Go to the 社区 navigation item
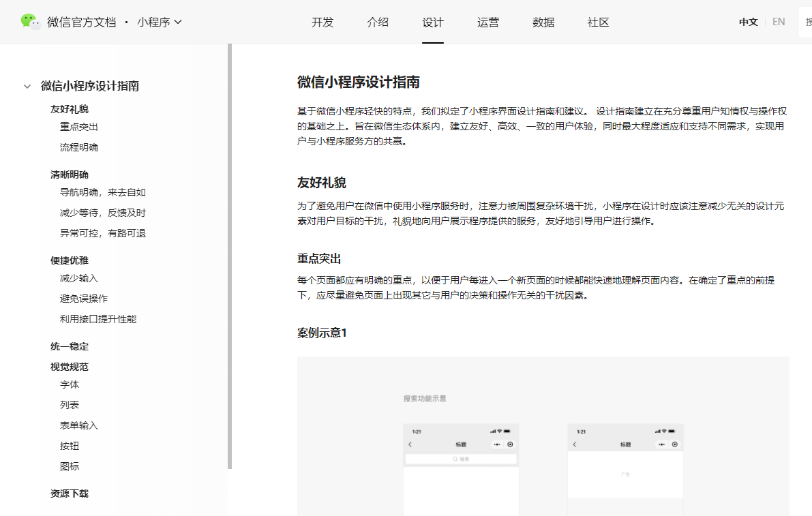This screenshot has width=812, height=516. [597, 22]
